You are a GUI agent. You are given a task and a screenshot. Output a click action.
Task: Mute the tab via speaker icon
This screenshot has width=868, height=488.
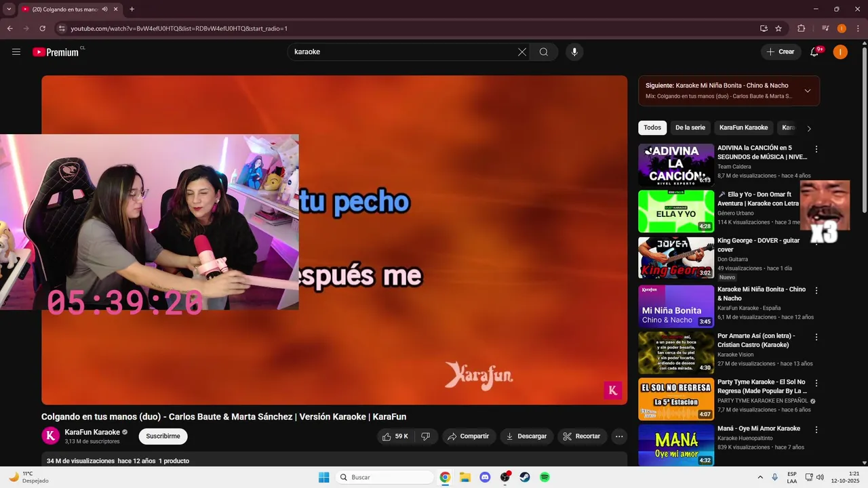click(x=105, y=9)
